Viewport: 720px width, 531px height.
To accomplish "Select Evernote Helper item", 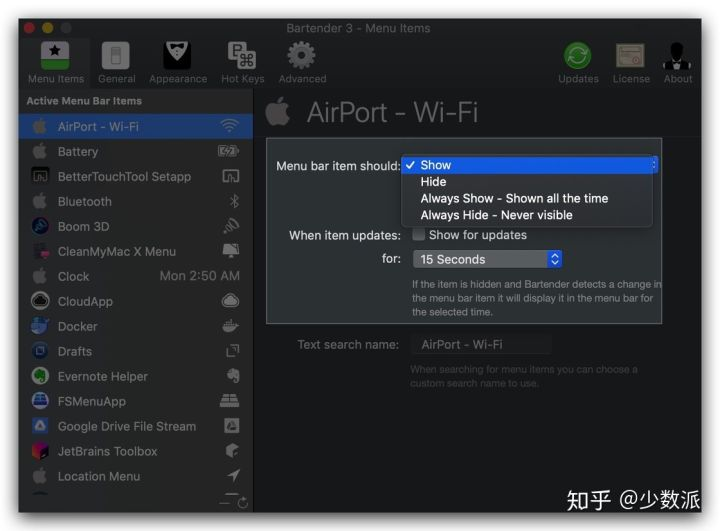I will point(136,376).
